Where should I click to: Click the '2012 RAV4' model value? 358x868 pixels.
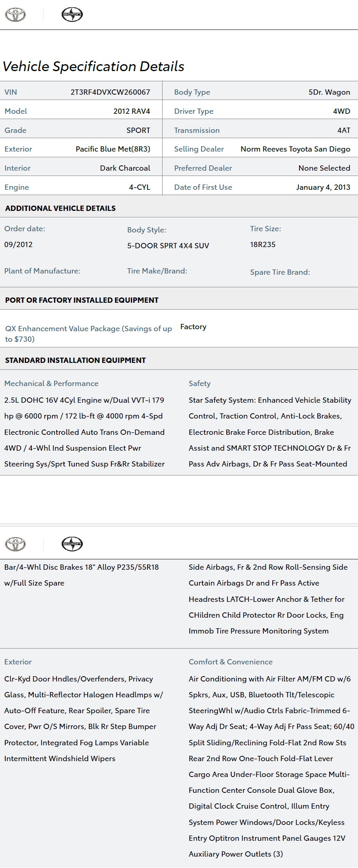132,111
